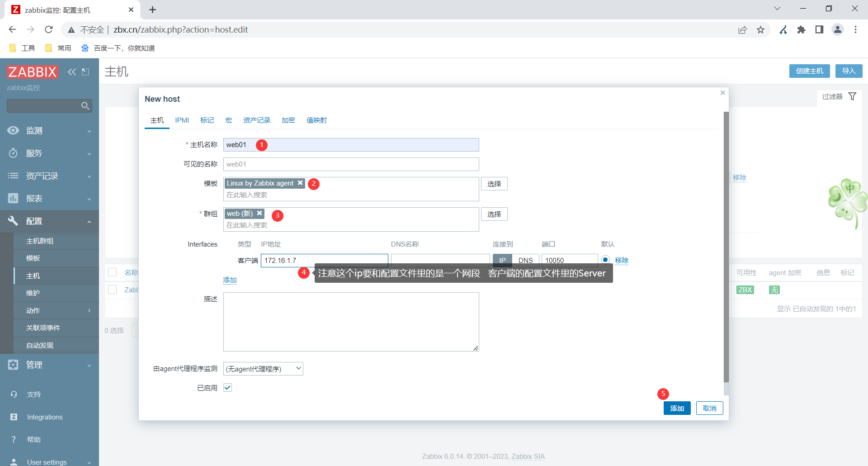Screen dimensions: 868x466
Task: Expand the 资产记录 menu chevron
Action: tap(89, 176)
